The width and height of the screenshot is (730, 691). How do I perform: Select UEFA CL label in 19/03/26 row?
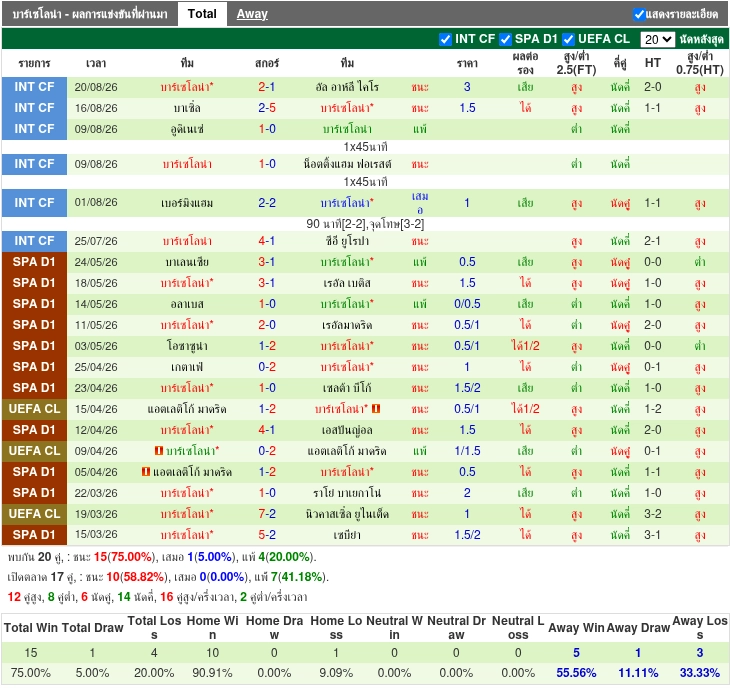point(34,514)
